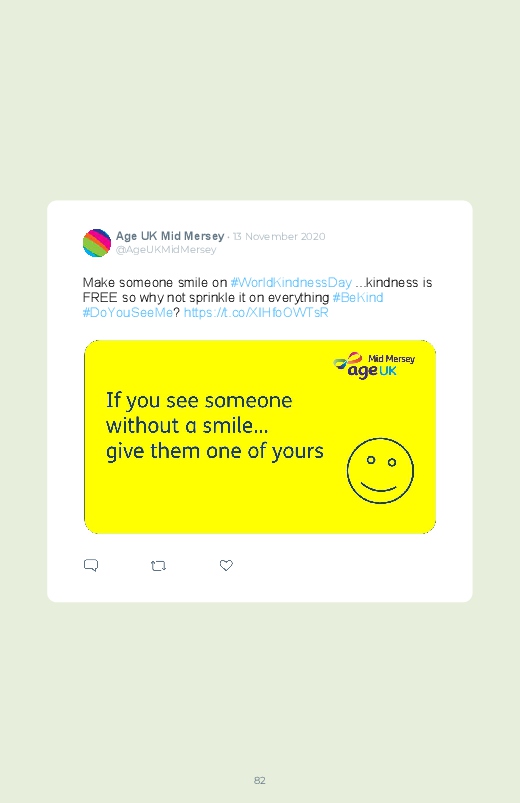Screen dimensions: 520x803
Task: Like the tweet with heart icon
Action: click(226, 565)
